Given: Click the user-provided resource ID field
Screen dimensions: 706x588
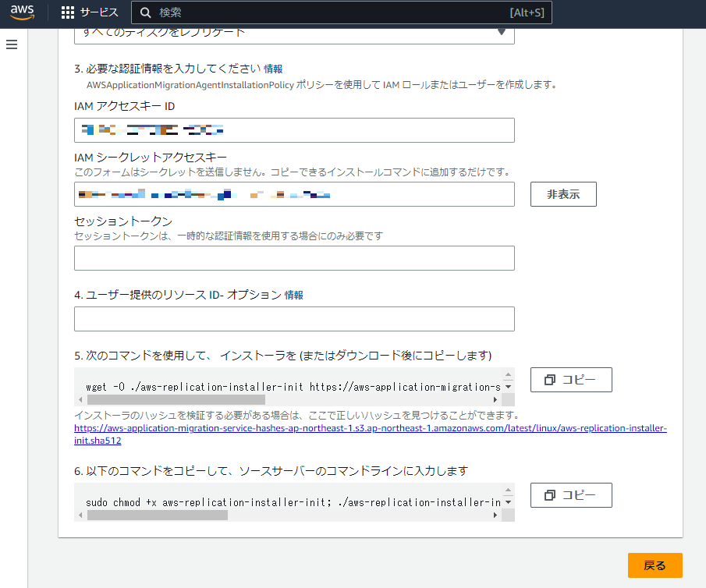Looking at the screenshot, I should (x=294, y=319).
